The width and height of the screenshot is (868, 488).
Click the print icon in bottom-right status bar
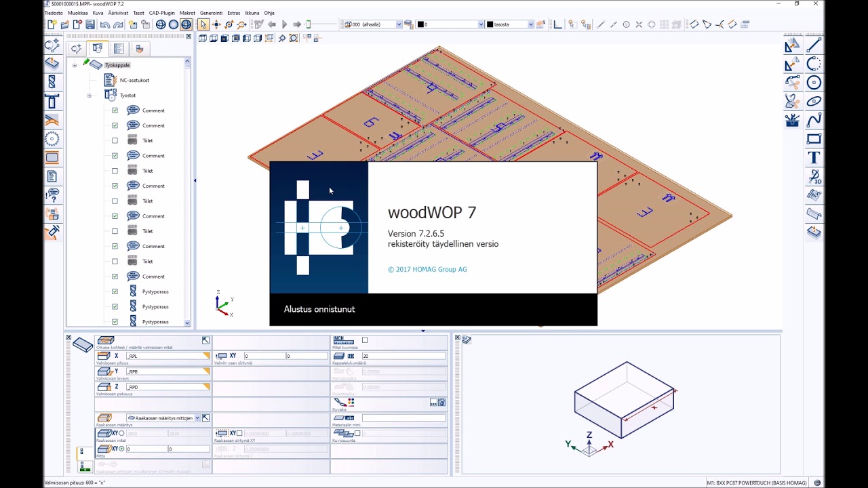coord(817,483)
